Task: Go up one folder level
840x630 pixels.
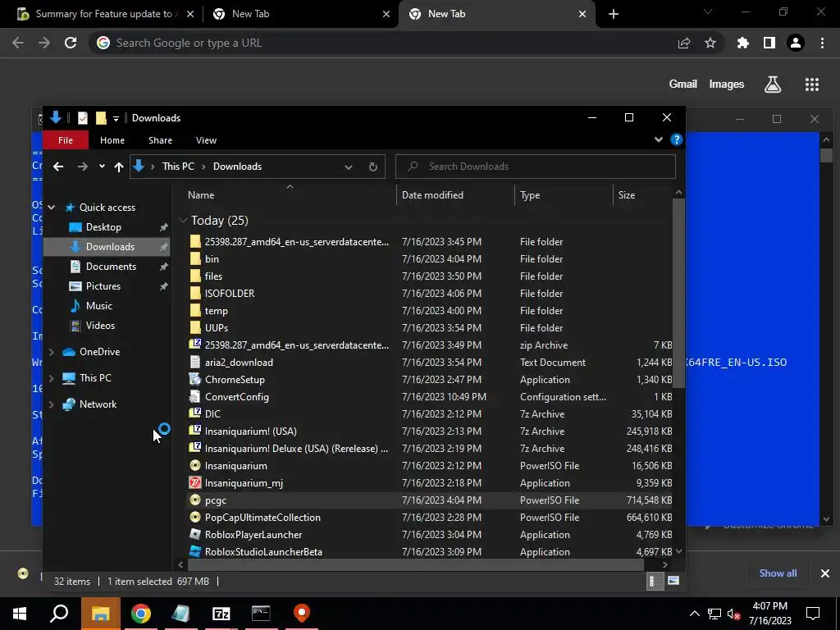Action: [x=119, y=167]
